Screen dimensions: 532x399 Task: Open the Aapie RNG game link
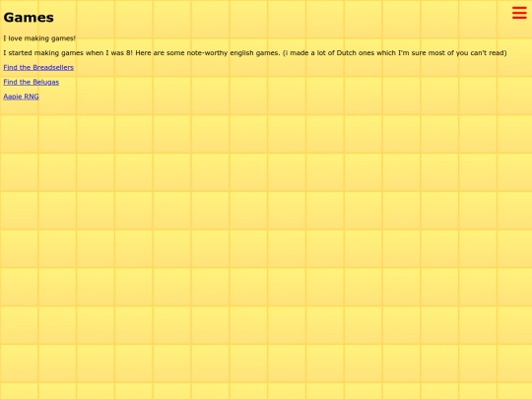(x=21, y=97)
